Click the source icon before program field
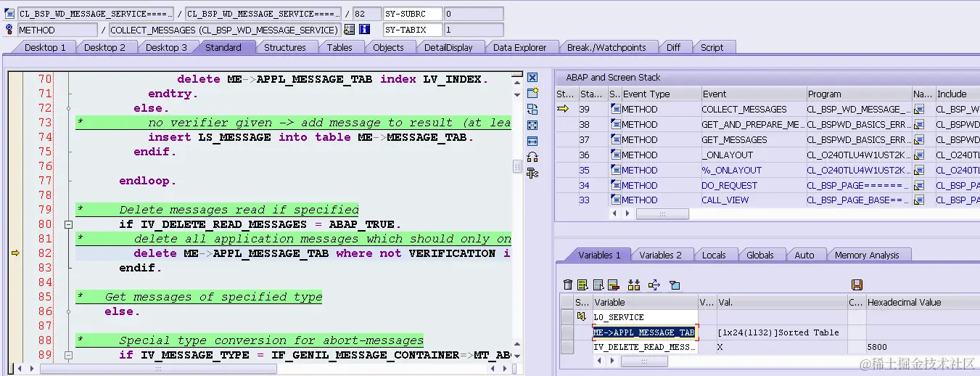The image size is (980, 376). pyautogui.click(x=10, y=14)
